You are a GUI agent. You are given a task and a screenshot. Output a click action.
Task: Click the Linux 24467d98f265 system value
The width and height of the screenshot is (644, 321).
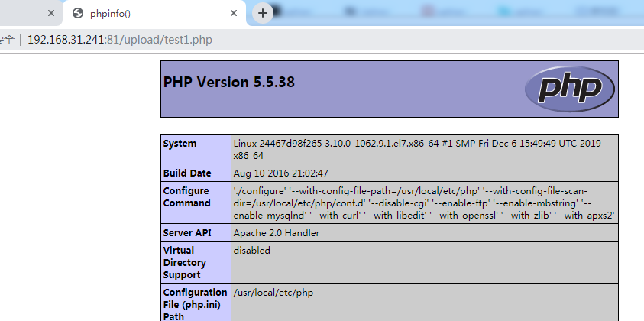pos(417,150)
